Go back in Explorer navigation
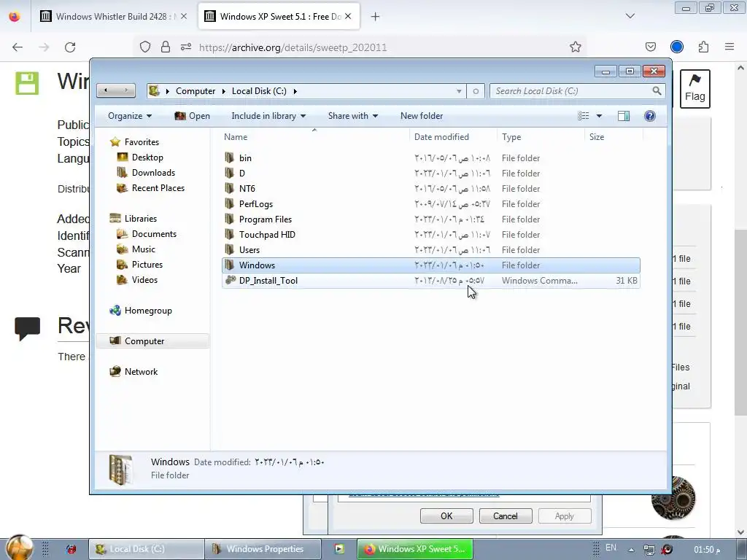Image resolution: width=747 pixels, height=560 pixels. (106, 90)
